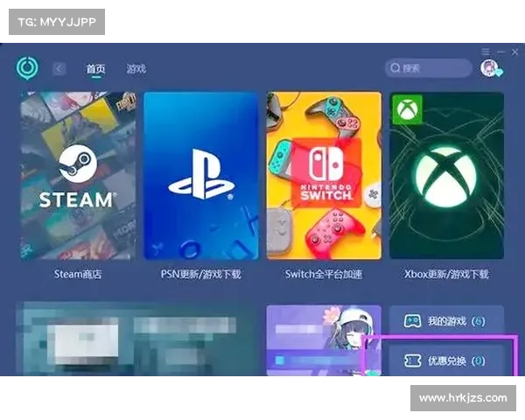Click the PSN更新/游戏下载 label
This screenshot has width=525, height=420.
(x=201, y=274)
